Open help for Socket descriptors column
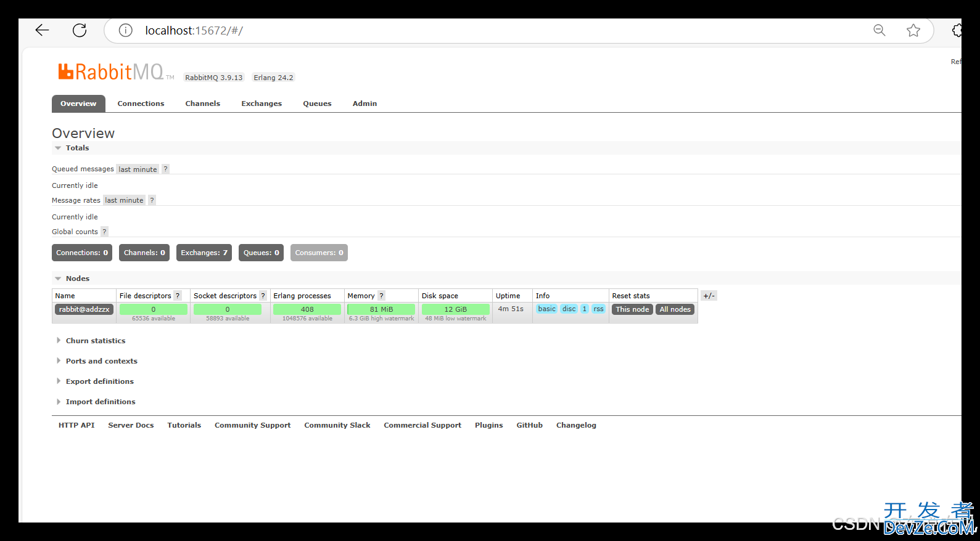The image size is (980, 541). click(263, 296)
